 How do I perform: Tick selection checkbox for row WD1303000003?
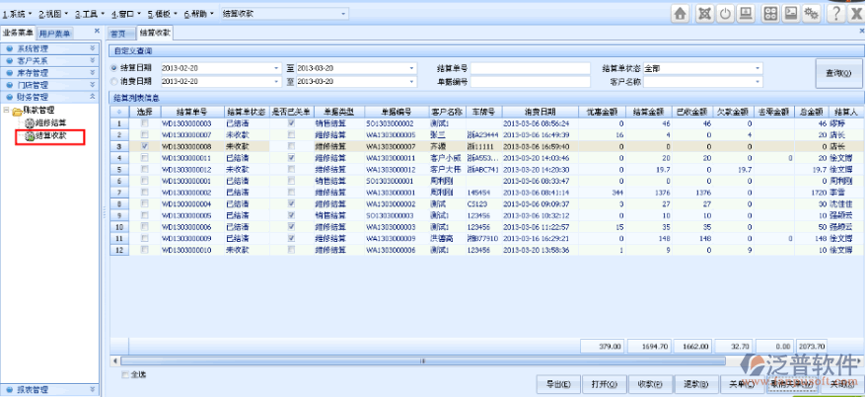point(145,123)
